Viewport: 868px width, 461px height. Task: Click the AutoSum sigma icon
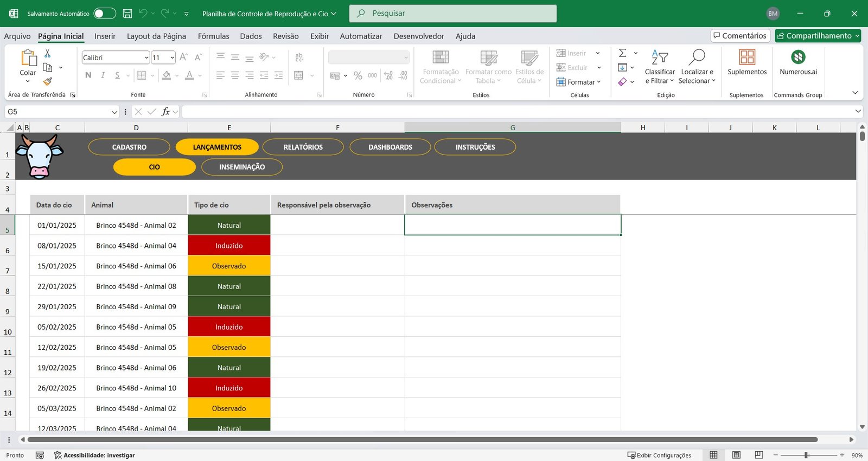(623, 53)
